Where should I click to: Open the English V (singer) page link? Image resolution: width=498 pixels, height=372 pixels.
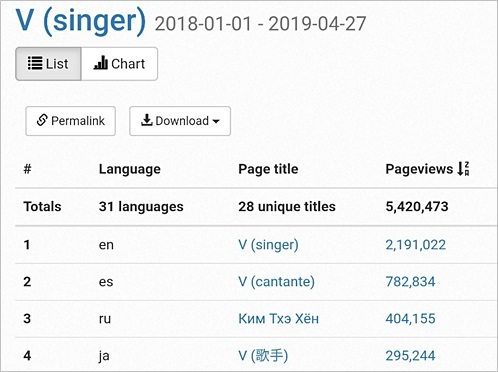coord(268,245)
